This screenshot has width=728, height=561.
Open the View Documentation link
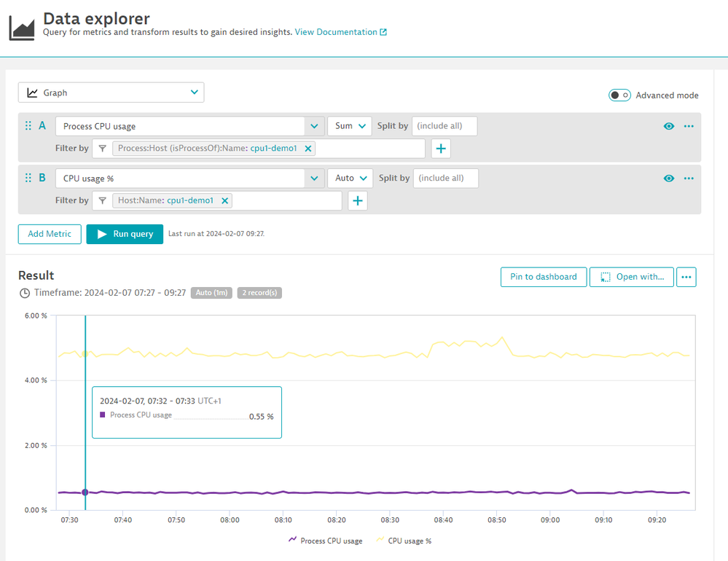coord(340,32)
